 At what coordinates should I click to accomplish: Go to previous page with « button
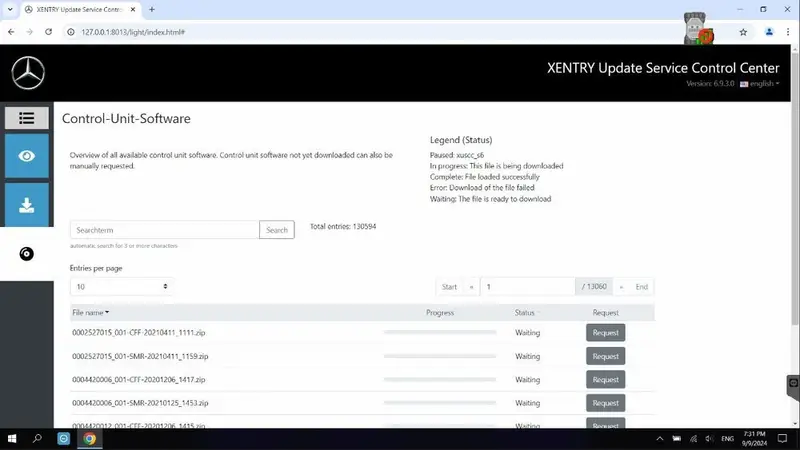point(471,287)
